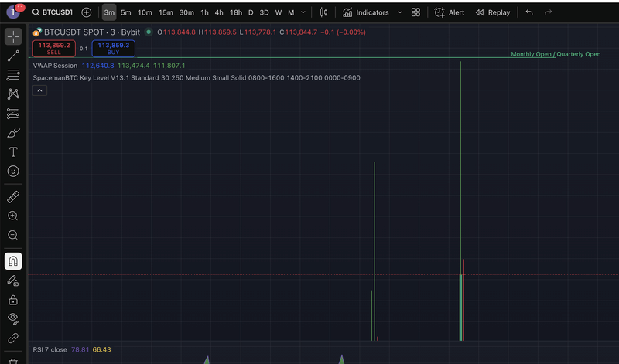Click the zoom out tool
Viewport: 619px width, 364px height.
(13, 235)
